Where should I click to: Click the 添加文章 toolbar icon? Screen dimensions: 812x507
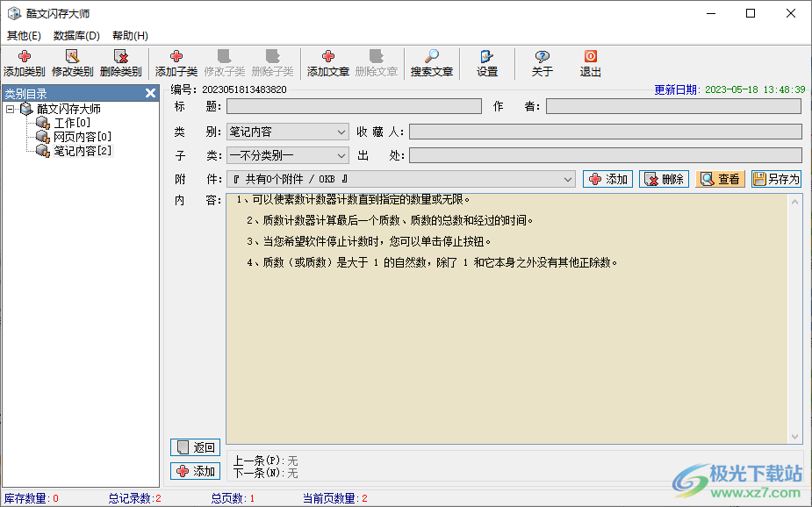[x=327, y=64]
